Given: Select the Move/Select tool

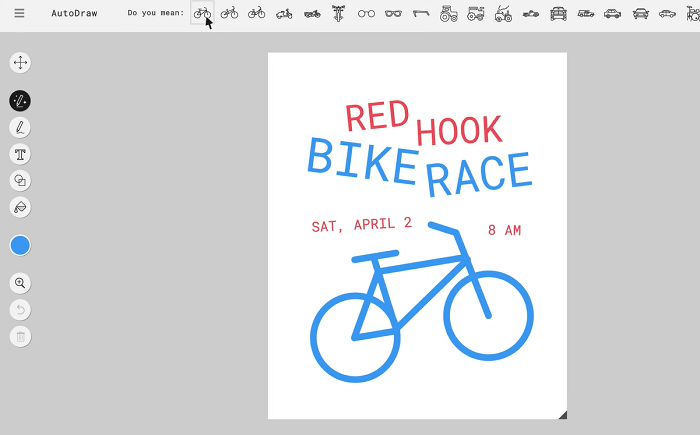Looking at the screenshot, I should (20, 63).
